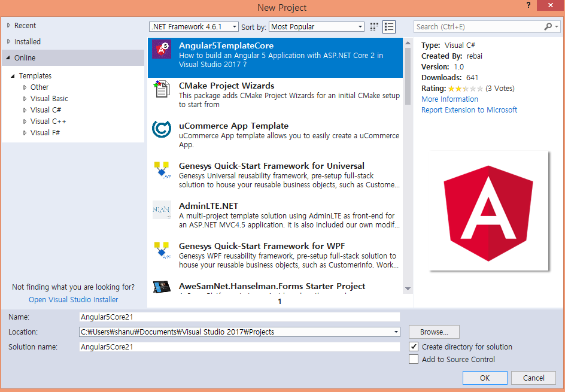
Task: Expand the Visual Basic node
Action: pos(25,98)
